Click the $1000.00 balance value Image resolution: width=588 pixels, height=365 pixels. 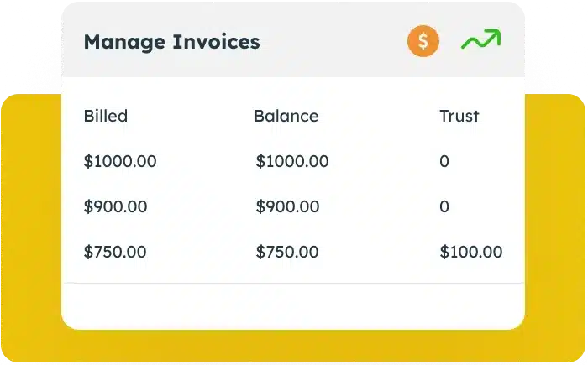292,161
